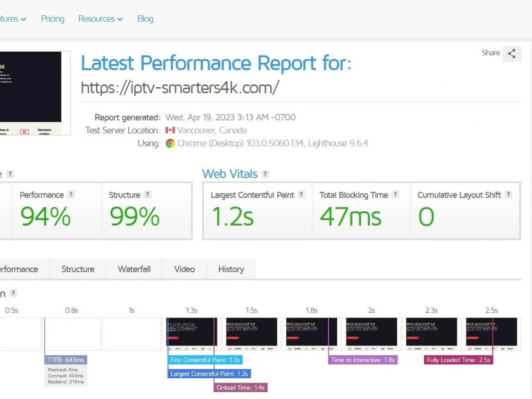Expand the partially visible Features dropdown
This screenshot has height=399, width=532.
13,19
